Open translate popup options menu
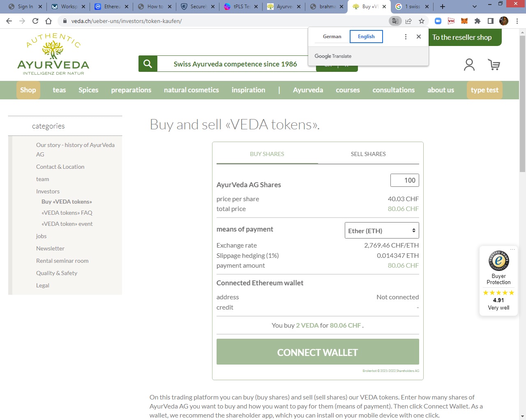The height and width of the screenshot is (420, 526). 406,37
